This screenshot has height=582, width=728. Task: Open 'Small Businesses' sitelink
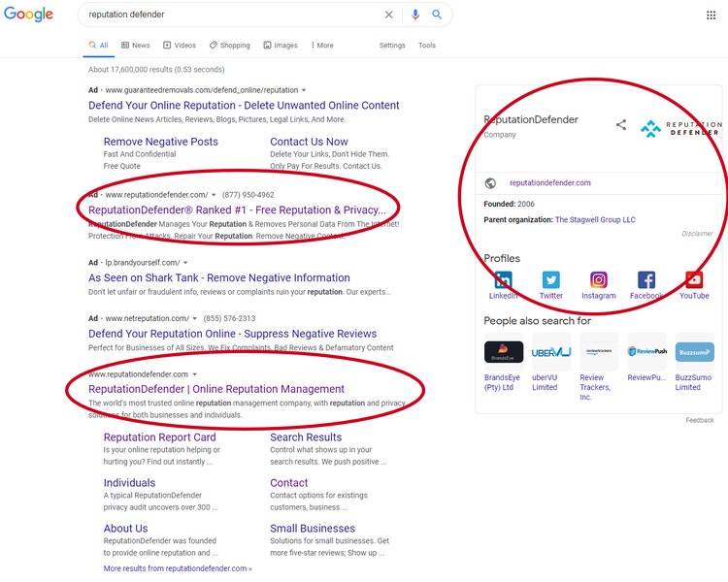click(313, 528)
